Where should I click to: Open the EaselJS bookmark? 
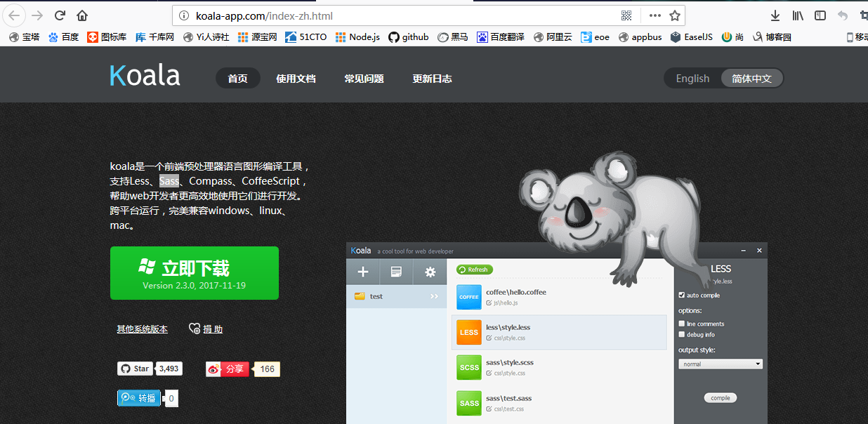pos(691,37)
